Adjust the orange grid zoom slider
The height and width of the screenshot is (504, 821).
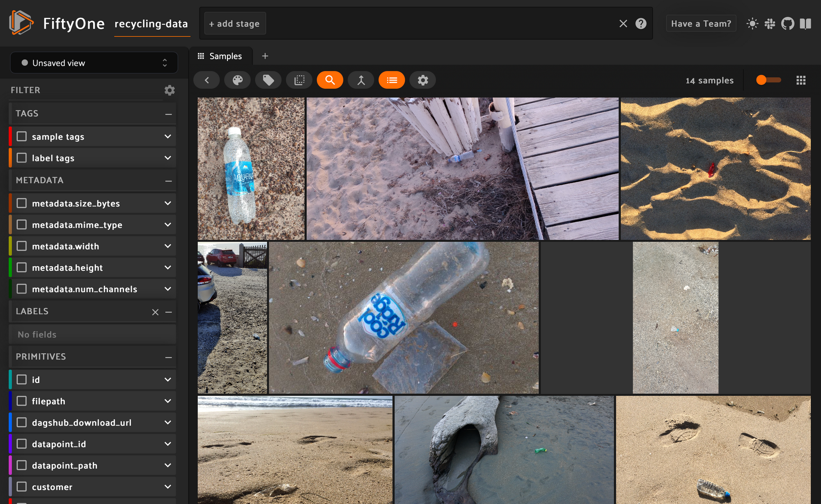768,80
